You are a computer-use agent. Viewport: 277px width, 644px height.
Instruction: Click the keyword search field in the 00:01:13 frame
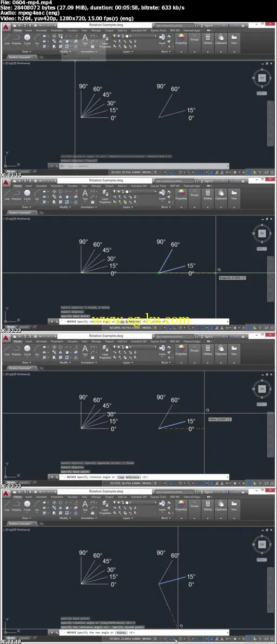(173, 25)
